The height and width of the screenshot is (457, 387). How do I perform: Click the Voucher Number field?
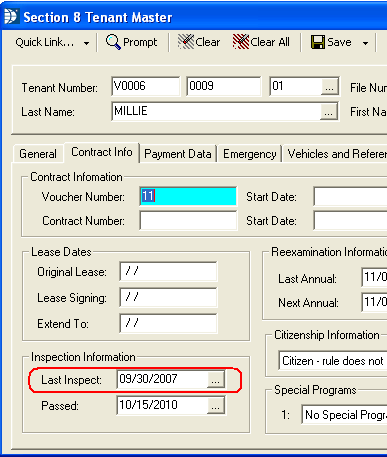(x=188, y=196)
